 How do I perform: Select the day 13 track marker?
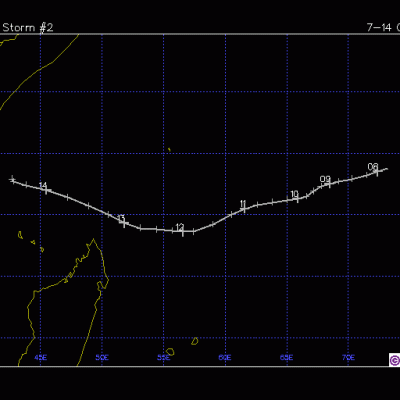(x=124, y=223)
